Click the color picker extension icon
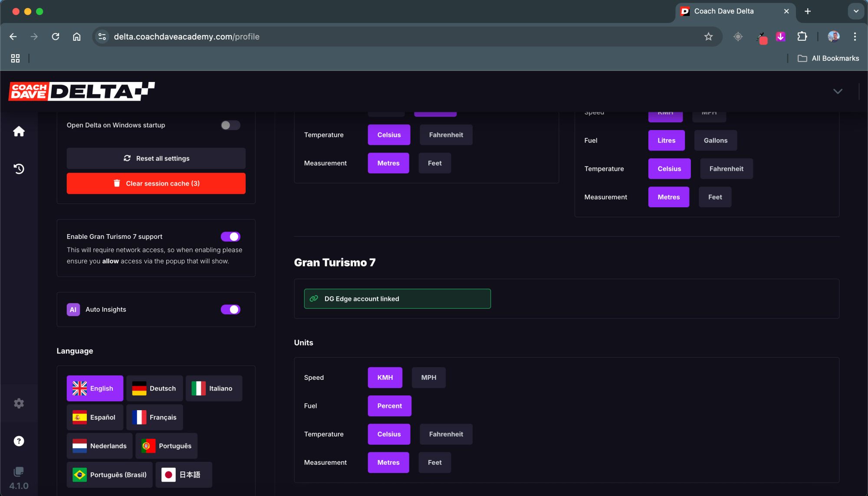 (x=761, y=37)
